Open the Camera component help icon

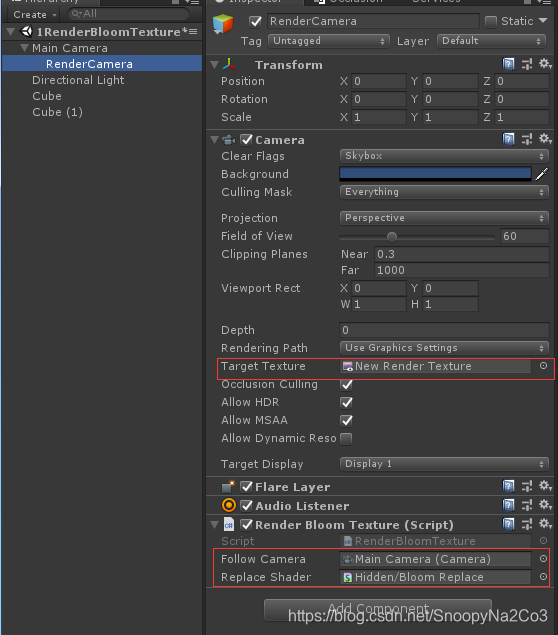[x=509, y=139]
